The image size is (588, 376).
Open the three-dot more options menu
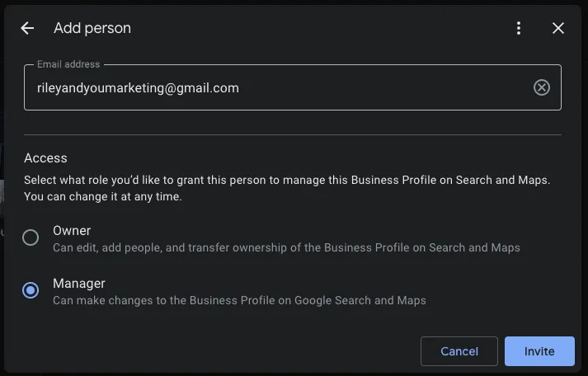pos(519,28)
